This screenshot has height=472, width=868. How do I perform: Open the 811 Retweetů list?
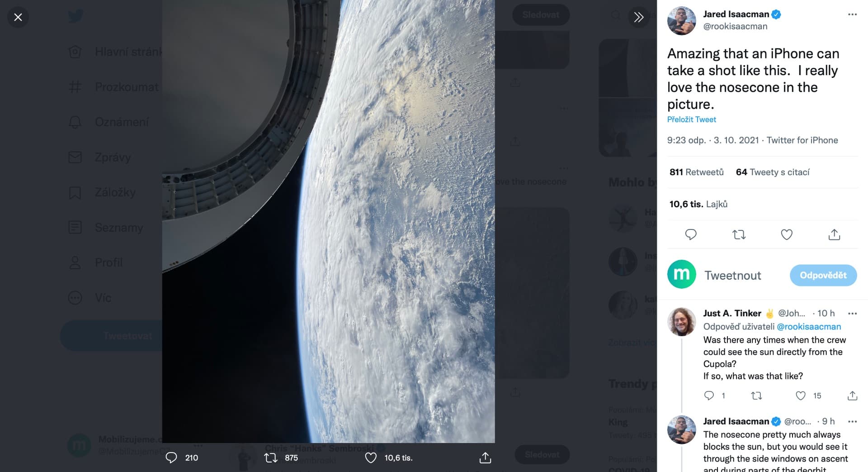pos(696,172)
